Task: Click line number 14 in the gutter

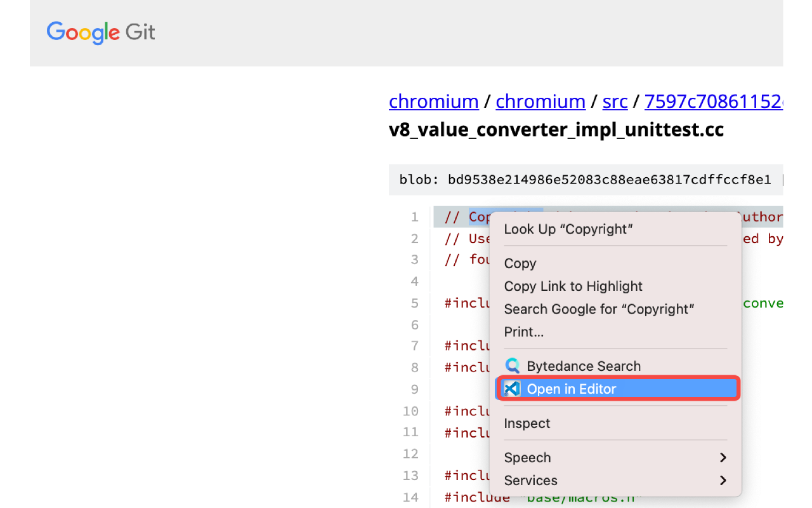Action: [411, 497]
